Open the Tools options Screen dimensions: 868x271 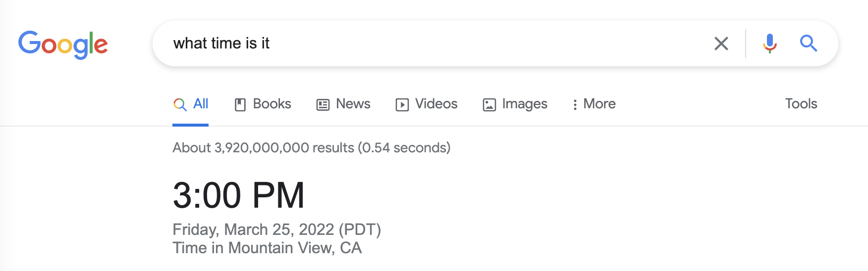tap(801, 104)
